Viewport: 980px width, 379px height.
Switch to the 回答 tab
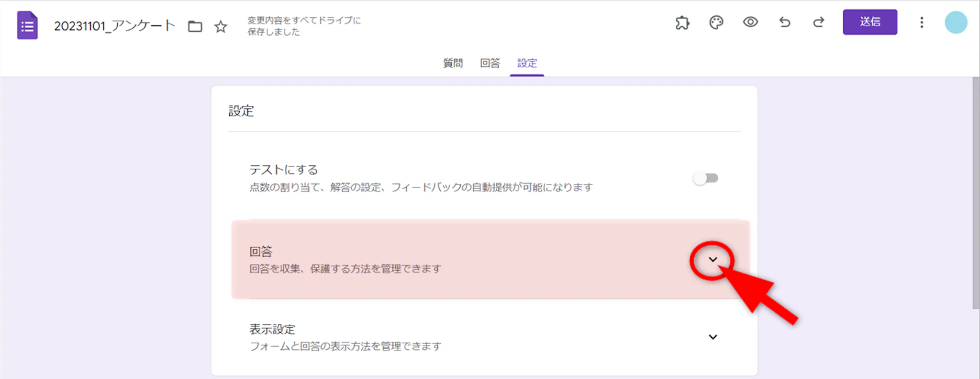(490, 63)
